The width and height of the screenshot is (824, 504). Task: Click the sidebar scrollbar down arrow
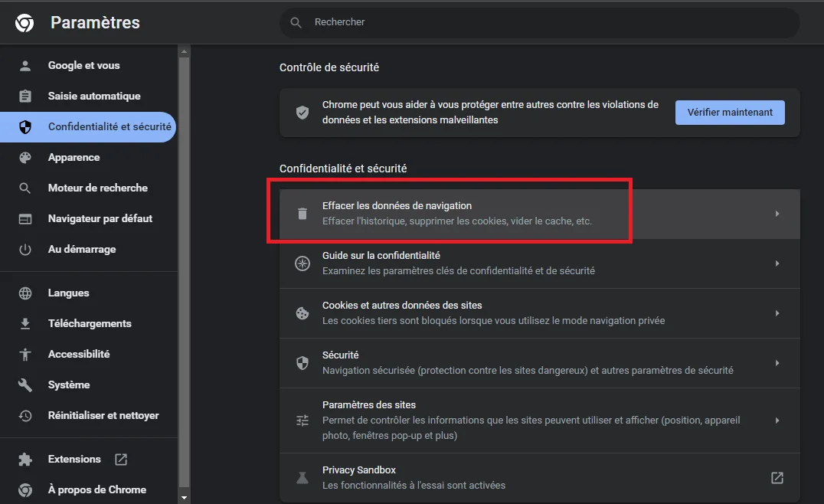coord(184,498)
